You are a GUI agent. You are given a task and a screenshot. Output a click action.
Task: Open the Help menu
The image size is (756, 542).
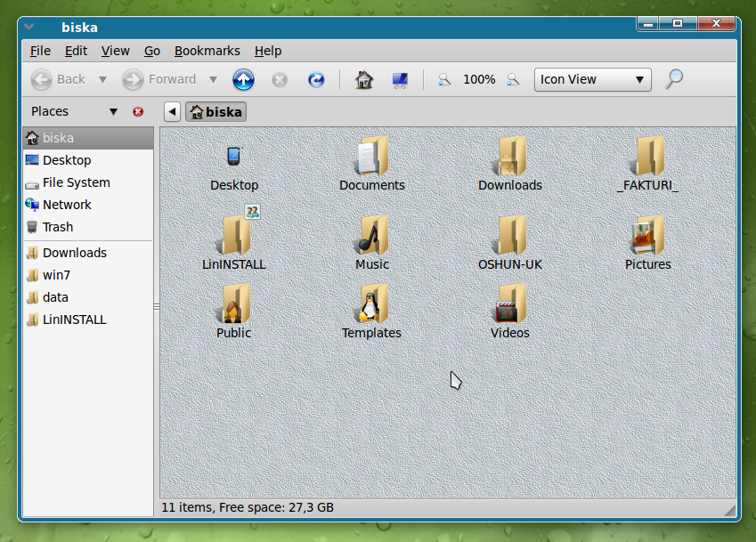point(268,51)
